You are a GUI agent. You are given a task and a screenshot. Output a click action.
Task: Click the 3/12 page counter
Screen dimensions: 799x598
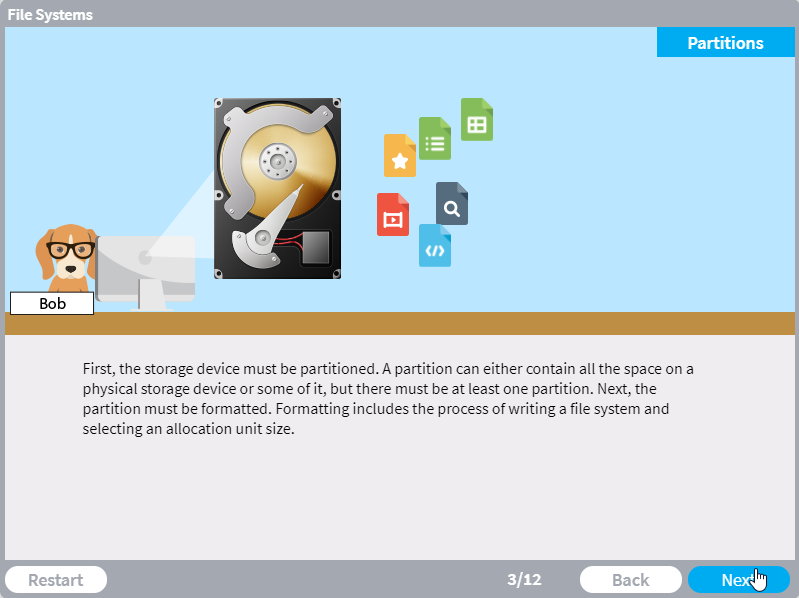tap(524, 580)
